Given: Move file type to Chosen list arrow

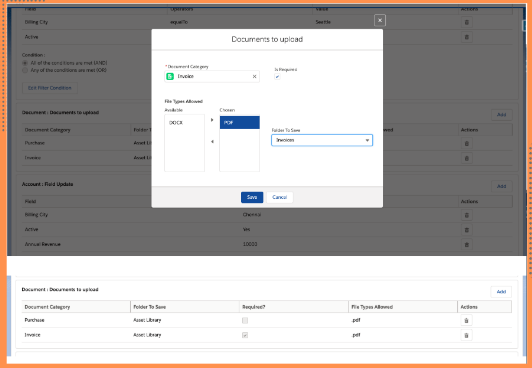Looking at the screenshot, I should pos(212,120).
